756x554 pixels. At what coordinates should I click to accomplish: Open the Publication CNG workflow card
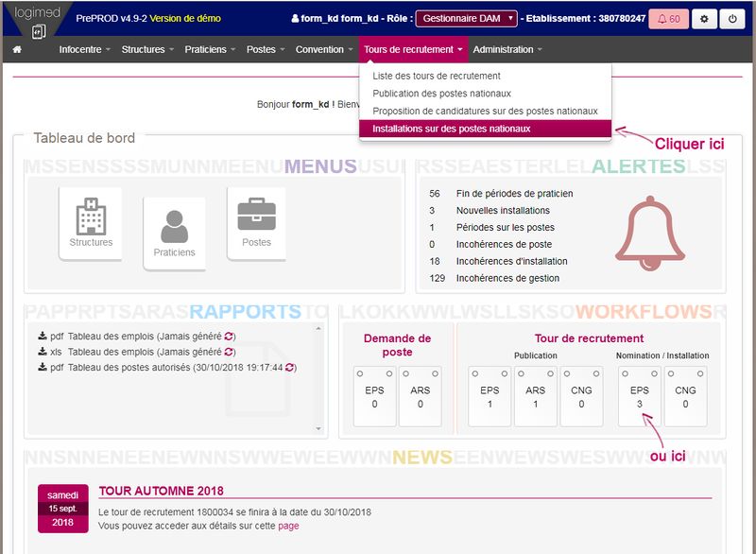pyautogui.click(x=581, y=397)
